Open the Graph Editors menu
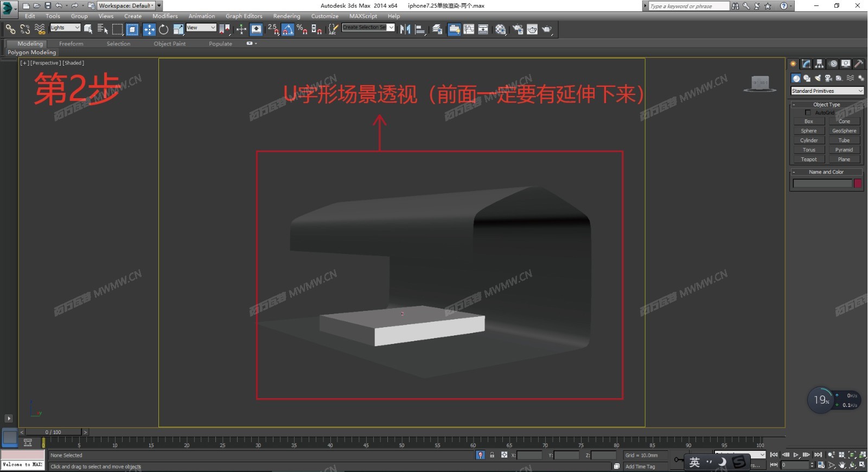This screenshot has height=472, width=868. coord(244,16)
